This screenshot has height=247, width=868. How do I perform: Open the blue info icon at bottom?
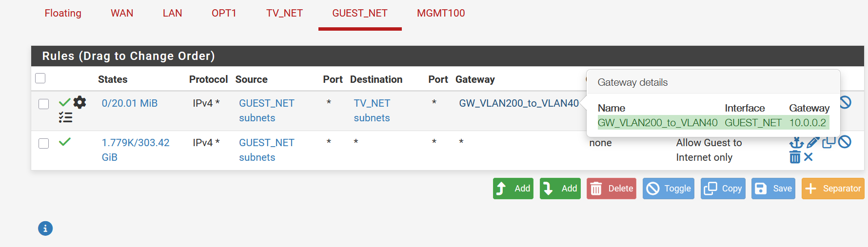[45, 228]
